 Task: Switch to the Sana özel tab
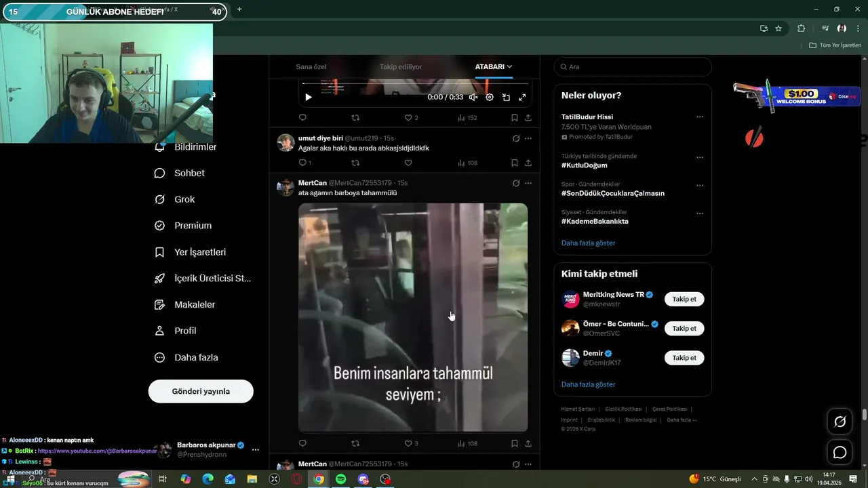tap(311, 66)
